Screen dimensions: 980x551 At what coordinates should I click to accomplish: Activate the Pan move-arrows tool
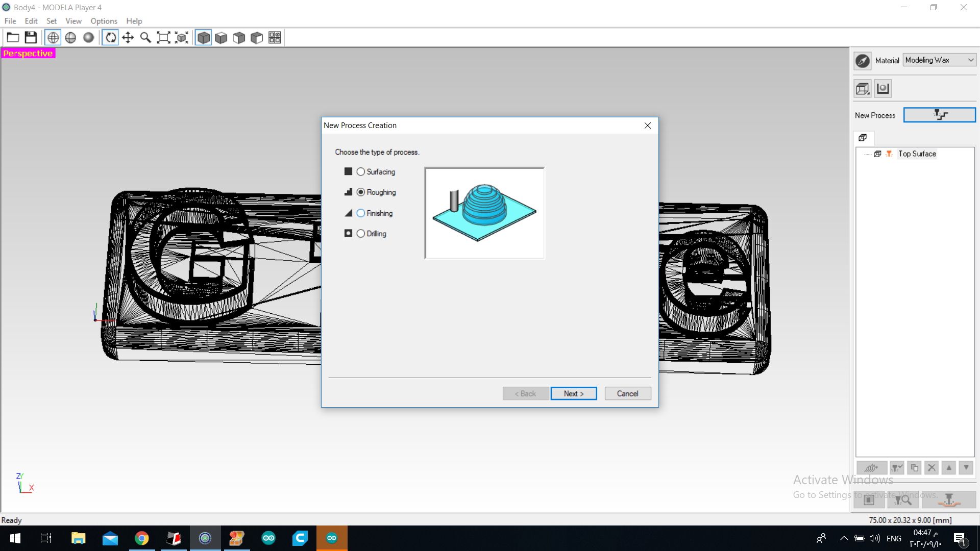128,37
